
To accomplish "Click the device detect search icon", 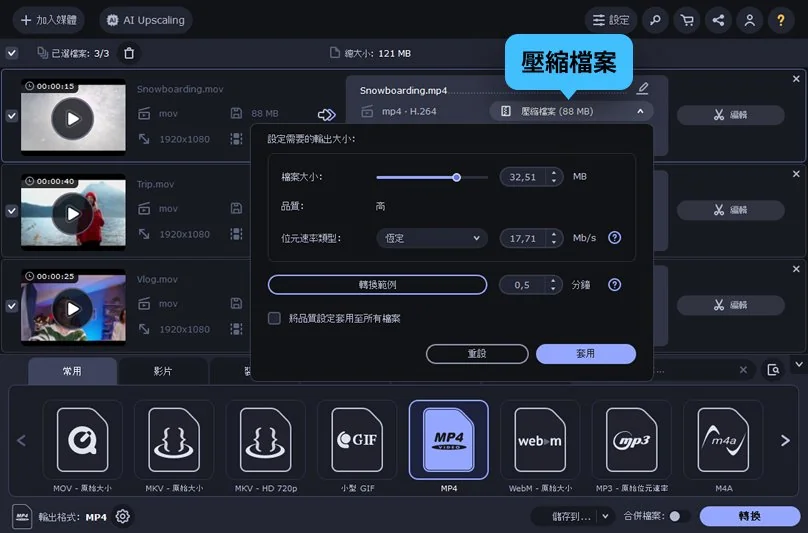I will [773, 370].
